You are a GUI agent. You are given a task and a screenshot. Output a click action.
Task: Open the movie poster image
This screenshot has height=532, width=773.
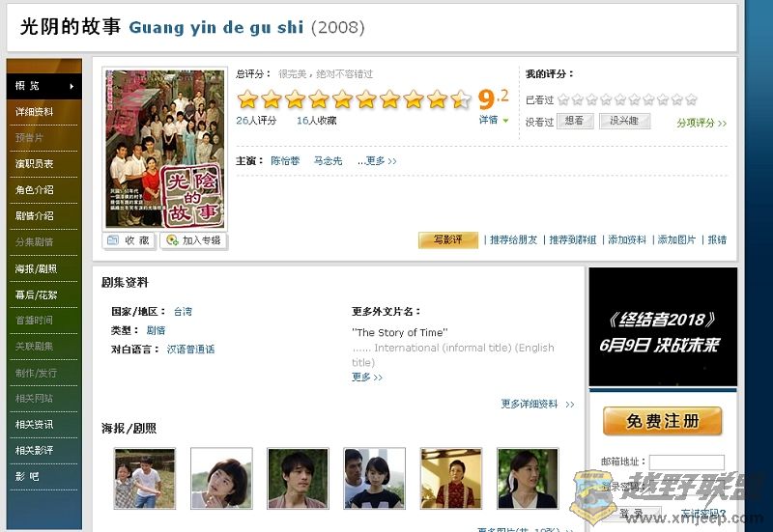click(164, 150)
